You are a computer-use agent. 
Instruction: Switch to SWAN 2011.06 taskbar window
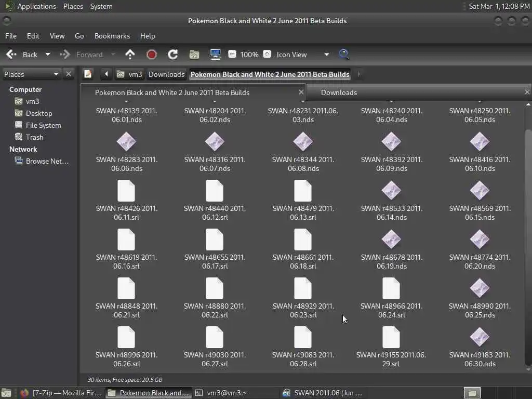tap(322, 393)
